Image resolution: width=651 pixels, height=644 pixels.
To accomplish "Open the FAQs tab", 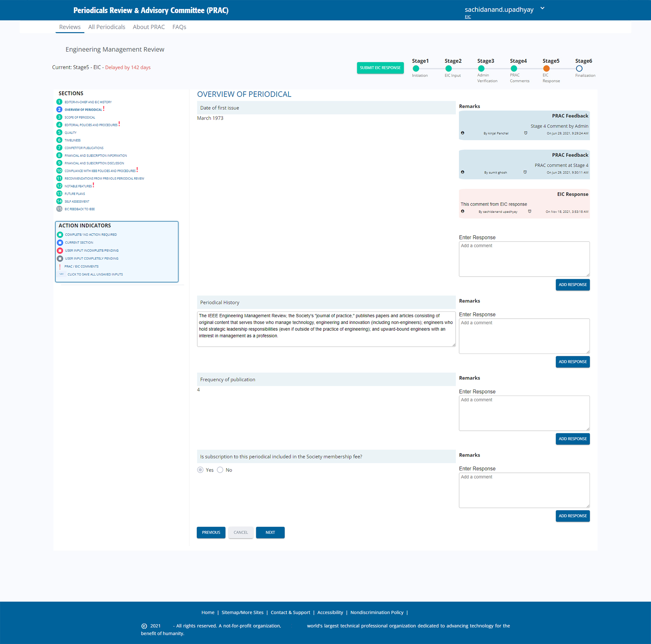I will click(179, 27).
